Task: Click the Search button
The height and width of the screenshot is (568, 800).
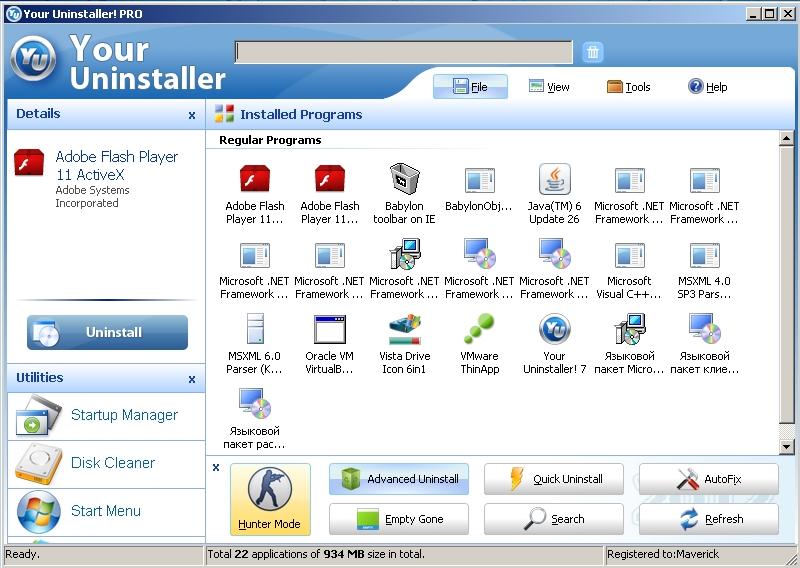Action: [554, 519]
